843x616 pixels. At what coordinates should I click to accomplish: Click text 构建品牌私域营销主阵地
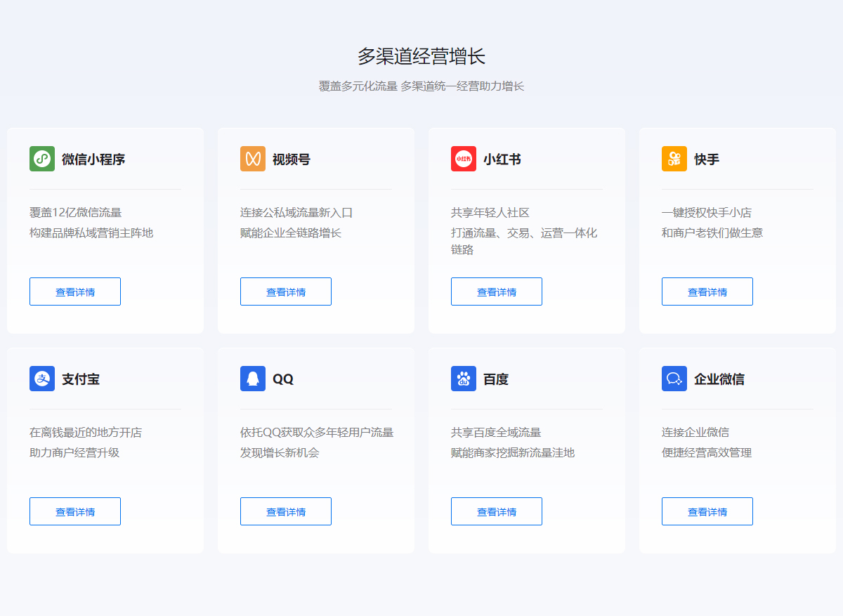pyautogui.click(x=91, y=233)
